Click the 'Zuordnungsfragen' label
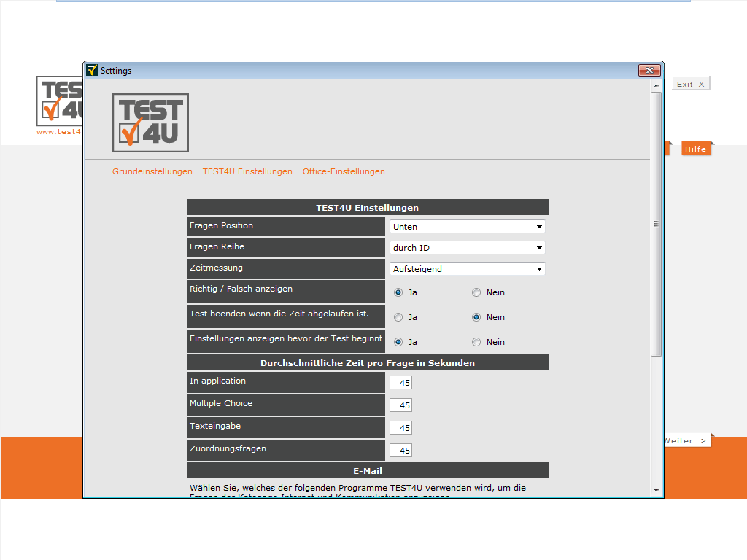The image size is (747, 560). [x=228, y=448]
